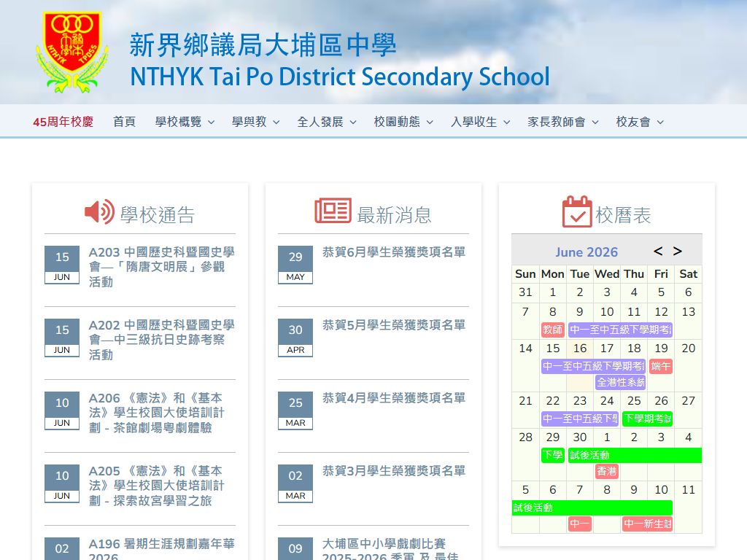The image size is (747, 560).
Task: Open the purple exam event starting June 22
Action: point(580,419)
